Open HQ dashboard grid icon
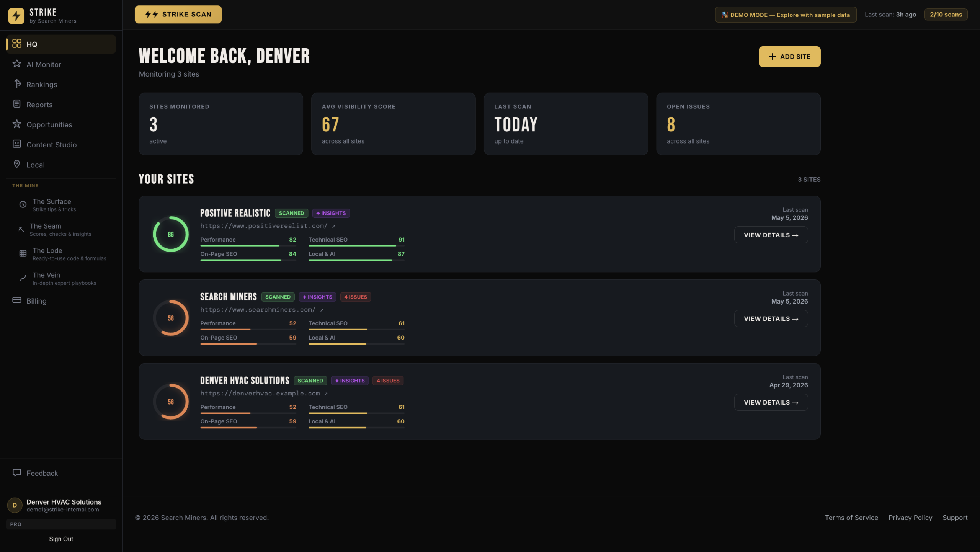The height and width of the screenshot is (552, 980). click(x=16, y=44)
